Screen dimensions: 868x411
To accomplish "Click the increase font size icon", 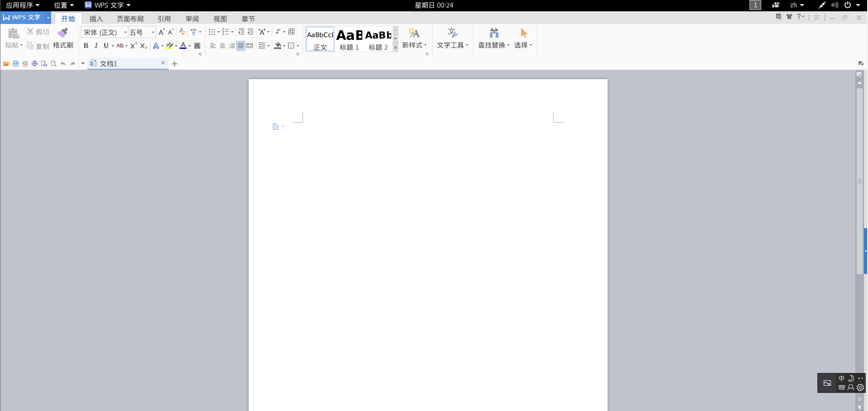I will 161,32.
